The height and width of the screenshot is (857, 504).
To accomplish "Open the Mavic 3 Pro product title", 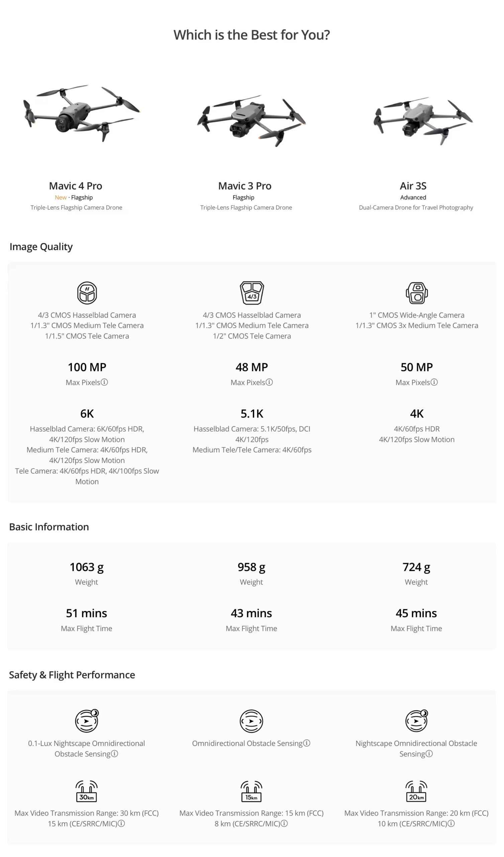I will pyautogui.click(x=245, y=186).
